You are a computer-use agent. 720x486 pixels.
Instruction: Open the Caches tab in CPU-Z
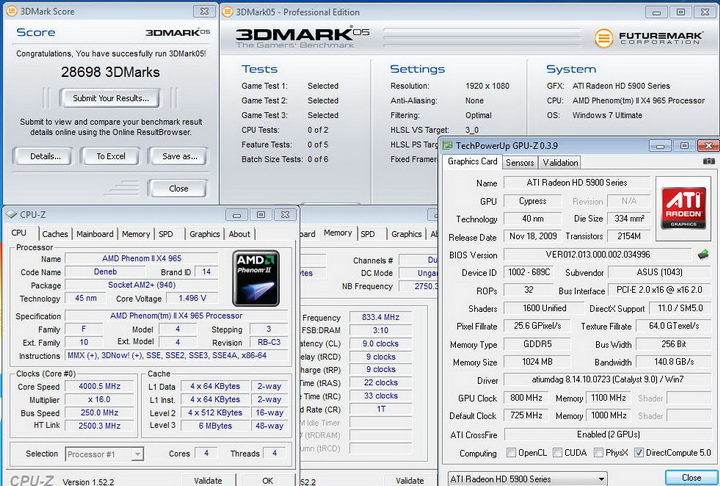click(x=55, y=234)
